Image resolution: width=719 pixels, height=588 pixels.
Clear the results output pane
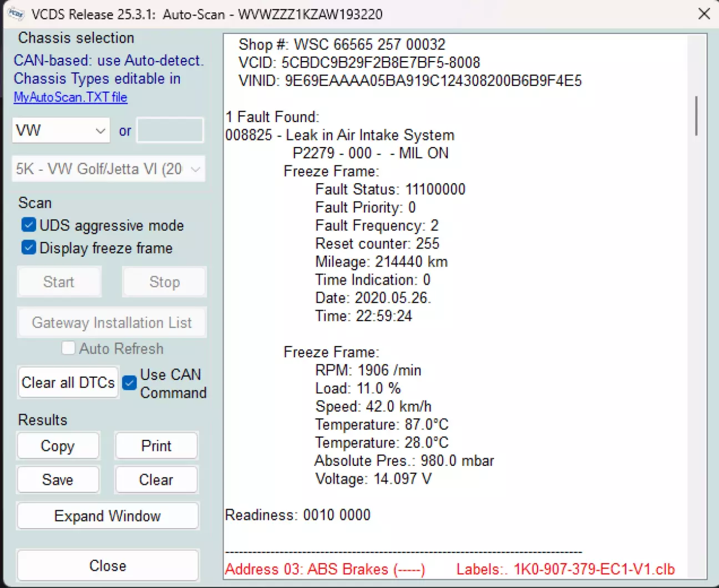156,480
